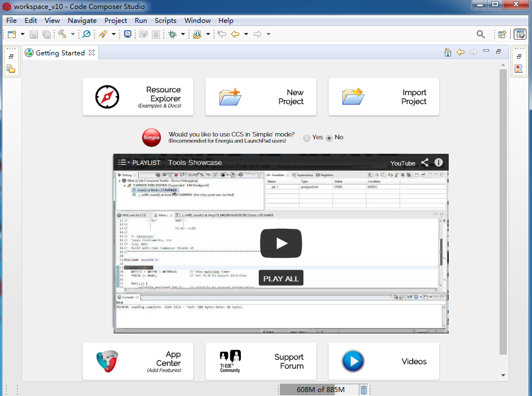Open the Back history dropdown arrow
The width and height of the screenshot is (532, 396).
(x=246, y=34)
